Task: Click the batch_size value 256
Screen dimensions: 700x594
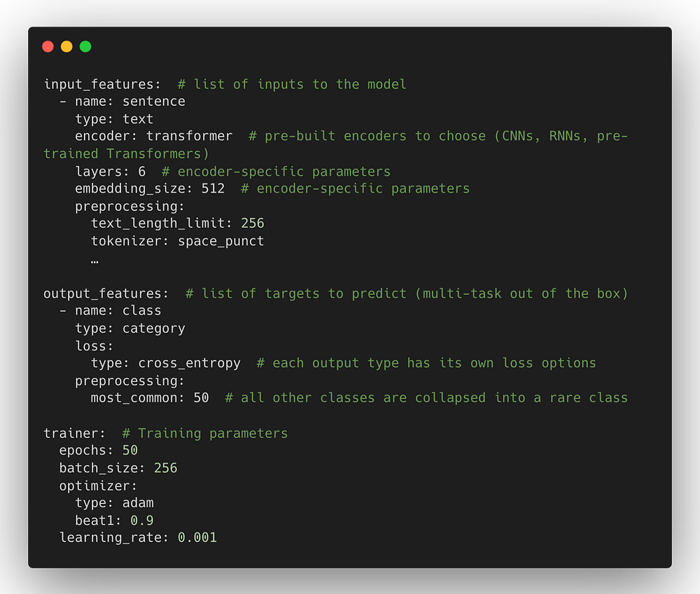Action: [165, 468]
